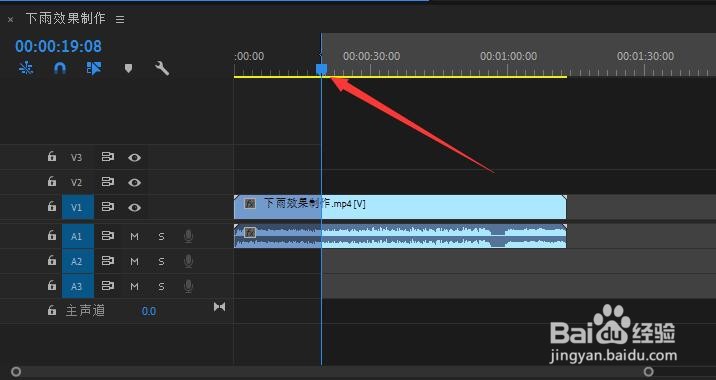Open the 下雨效果制作 panel menu

120,20
